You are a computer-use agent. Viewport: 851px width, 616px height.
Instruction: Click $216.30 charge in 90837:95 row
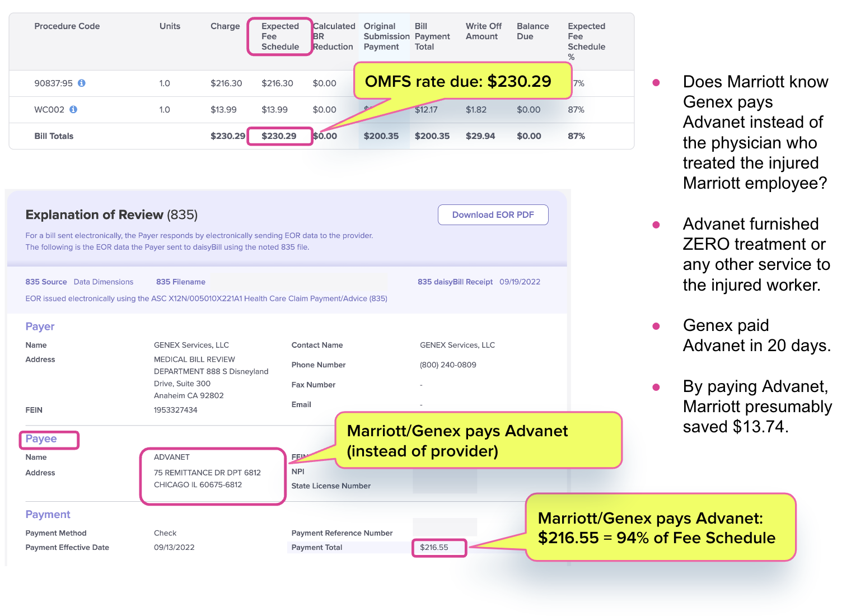(x=226, y=83)
